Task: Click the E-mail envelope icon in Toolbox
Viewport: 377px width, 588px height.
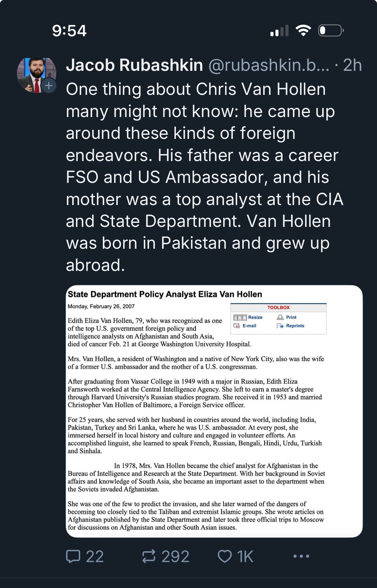Action: (x=237, y=326)
